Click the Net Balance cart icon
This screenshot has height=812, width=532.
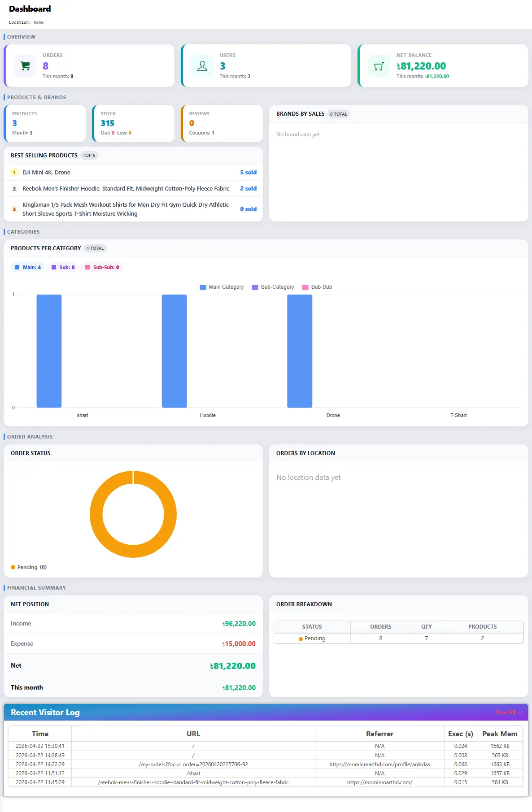pos(379,66)
